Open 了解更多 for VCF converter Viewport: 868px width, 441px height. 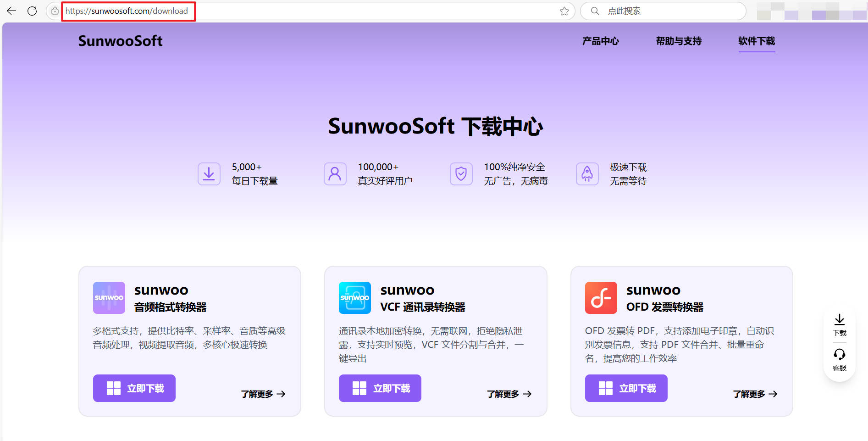pos(509,394)
